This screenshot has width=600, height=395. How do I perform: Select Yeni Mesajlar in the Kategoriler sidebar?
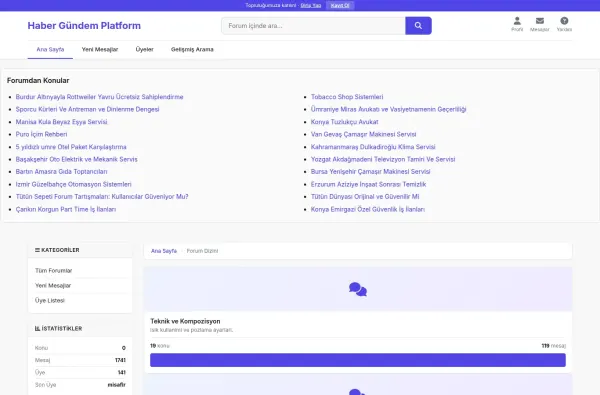coord(53,286)
